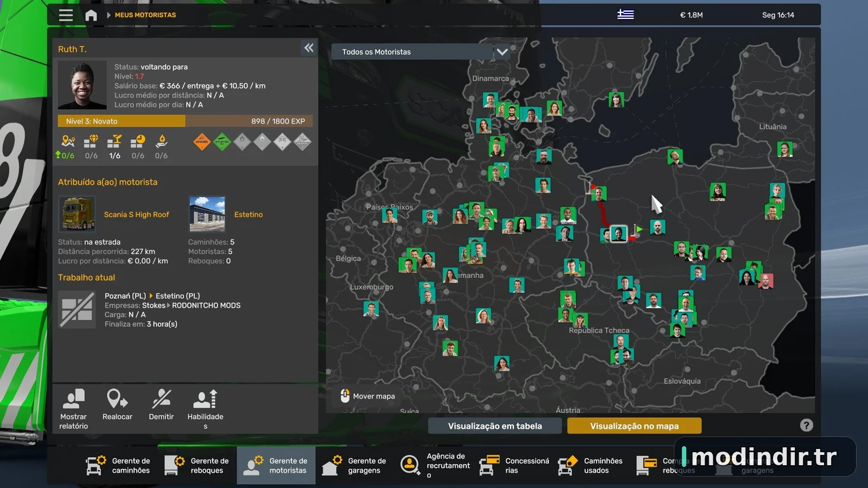Open Gerente de motoristas
This screenshot has height=488, width=868.
(x=276, y=465)
